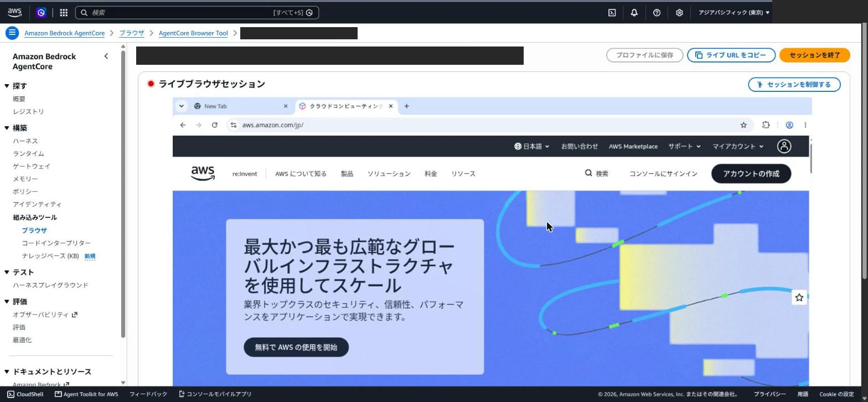Expand the サポート dropdown menu
Image resolution: width=868 pixels, height=402 pixels.
click(x=684, y=146)
